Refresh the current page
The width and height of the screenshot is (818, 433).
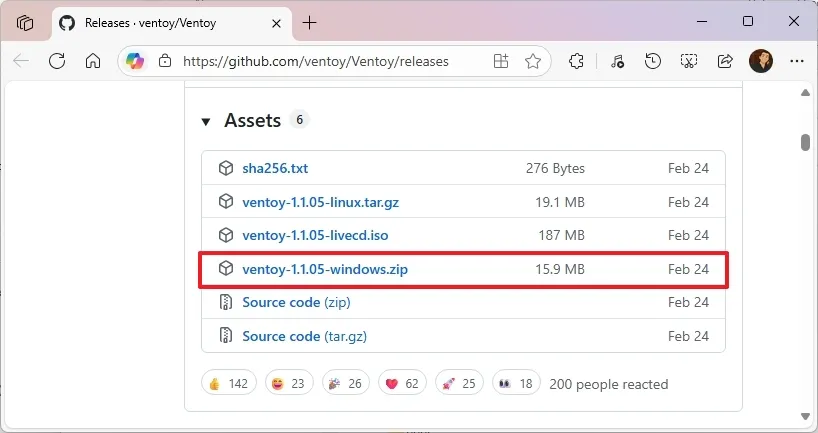tap(57, 61)
